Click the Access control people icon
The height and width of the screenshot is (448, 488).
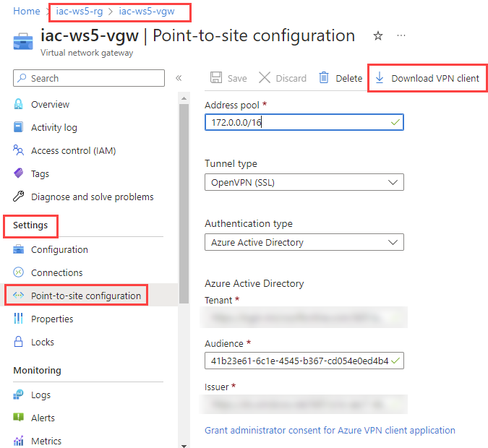(18, 150)
